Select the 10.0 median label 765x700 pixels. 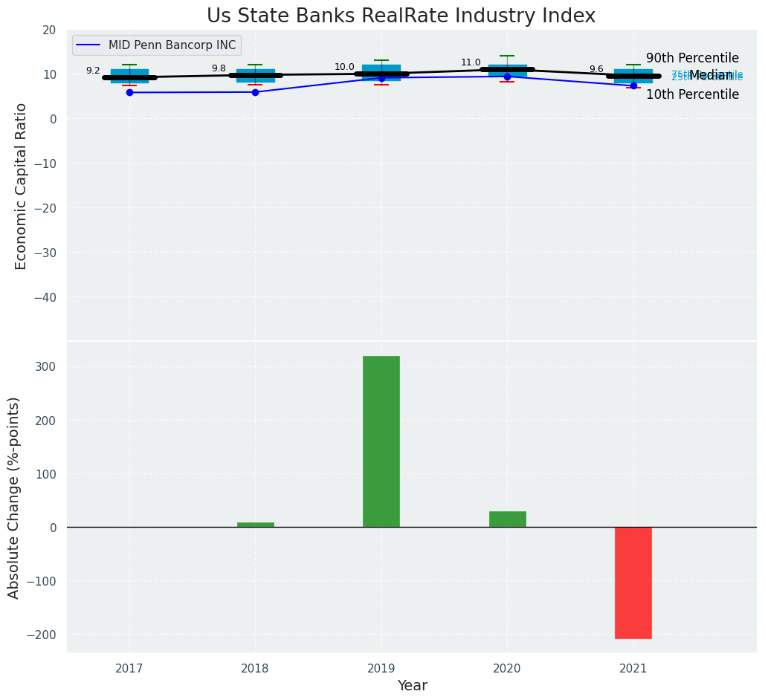pos(344,67)
